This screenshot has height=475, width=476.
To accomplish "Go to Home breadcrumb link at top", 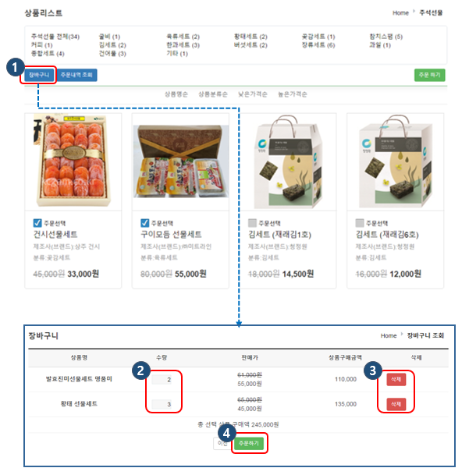I will click(401, 12).
